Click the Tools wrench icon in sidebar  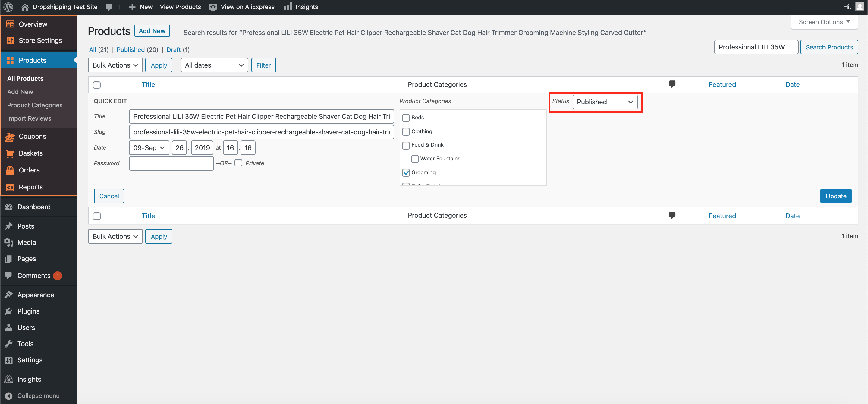(x=9, y=344)
